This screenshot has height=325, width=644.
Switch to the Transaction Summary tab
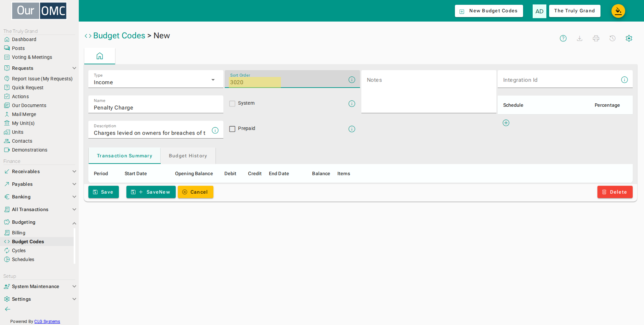click(x=124, y=156)
